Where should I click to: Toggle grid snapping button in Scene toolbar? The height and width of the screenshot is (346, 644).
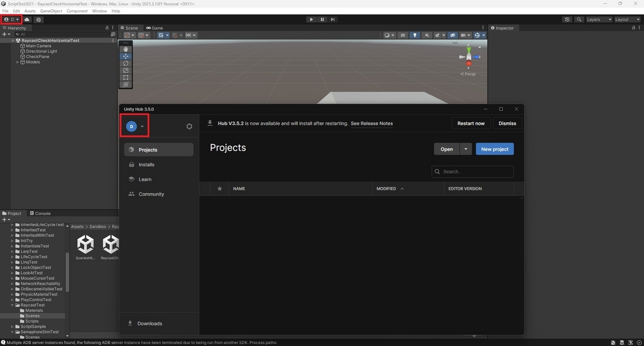point(175,35)
